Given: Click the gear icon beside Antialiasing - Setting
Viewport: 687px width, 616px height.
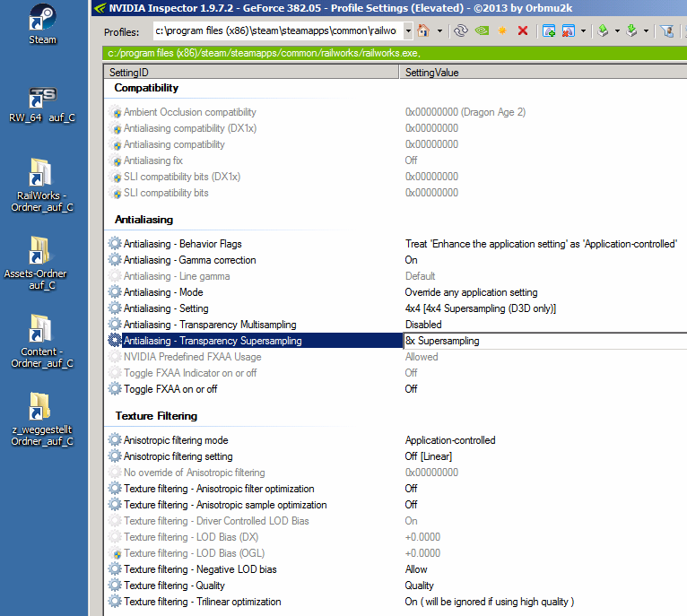Looking at the screenshot, I should pos(115,308).
